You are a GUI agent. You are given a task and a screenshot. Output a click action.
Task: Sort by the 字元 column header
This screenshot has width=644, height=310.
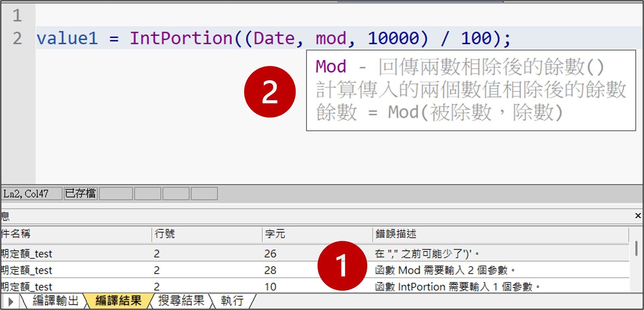275,234
